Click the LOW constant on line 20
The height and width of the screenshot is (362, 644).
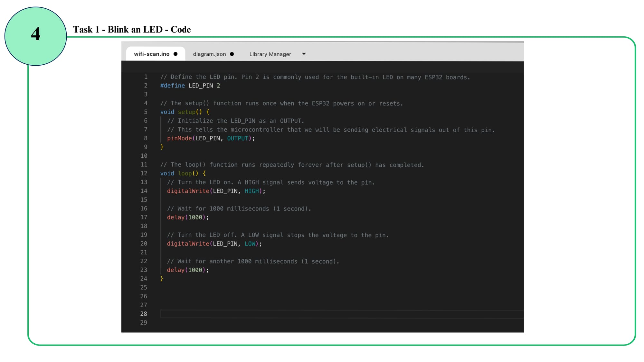click(250, 244)
